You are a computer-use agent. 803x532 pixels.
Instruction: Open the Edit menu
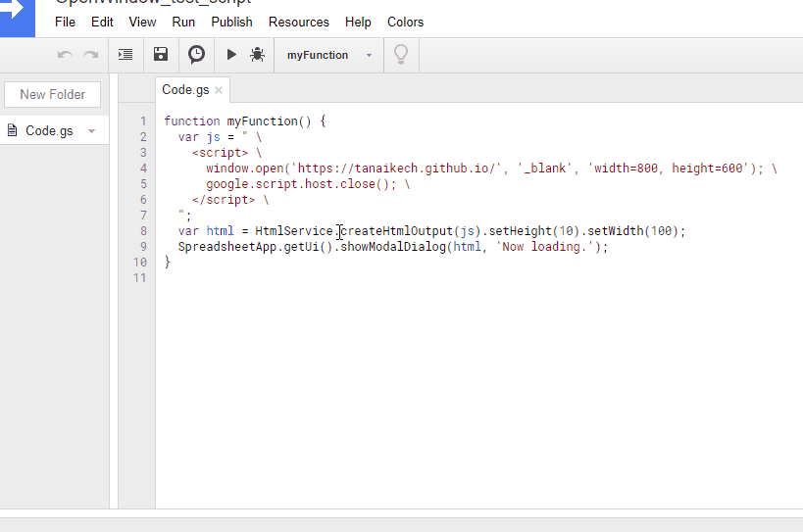point(102,22)
